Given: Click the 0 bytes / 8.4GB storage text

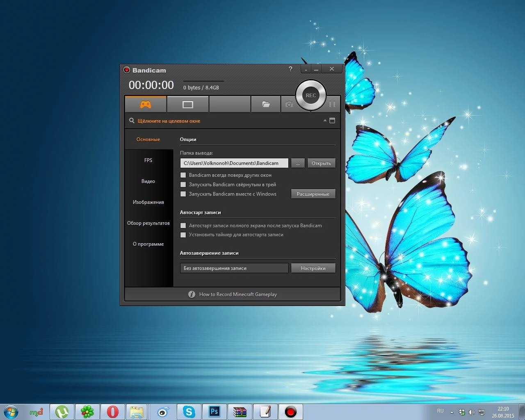Looking at the screenshot, I should [201, 88].
